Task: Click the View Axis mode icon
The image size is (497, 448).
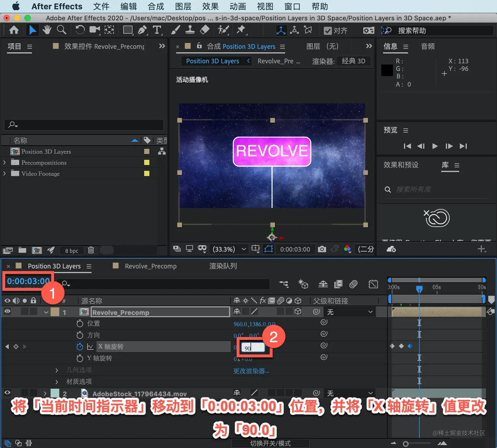Action: point(308,30)
